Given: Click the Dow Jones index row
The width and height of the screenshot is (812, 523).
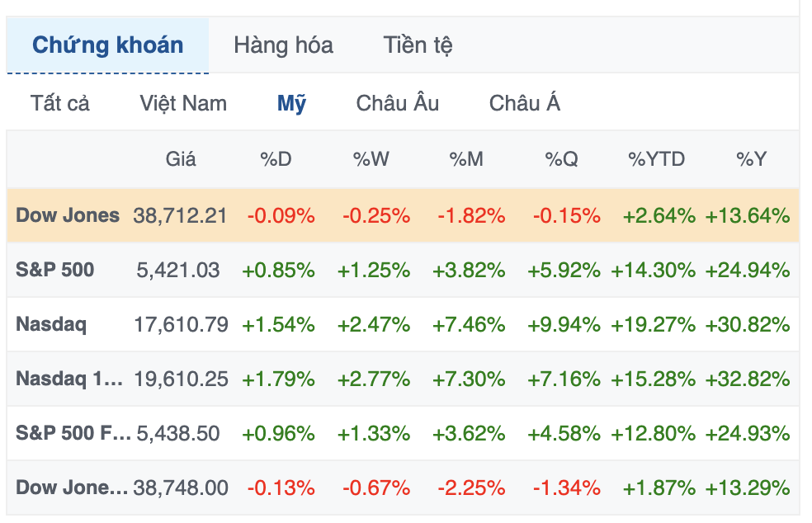Looking at the screenshot, I should coord(68,216).
